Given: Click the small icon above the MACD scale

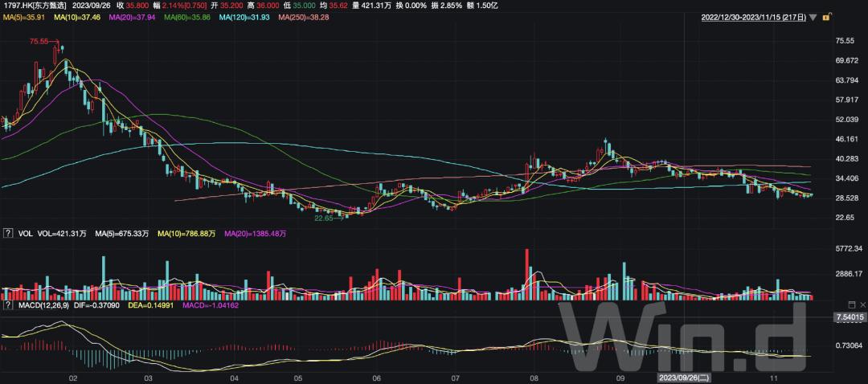Looking at the screenshot, I should [852, 304].
